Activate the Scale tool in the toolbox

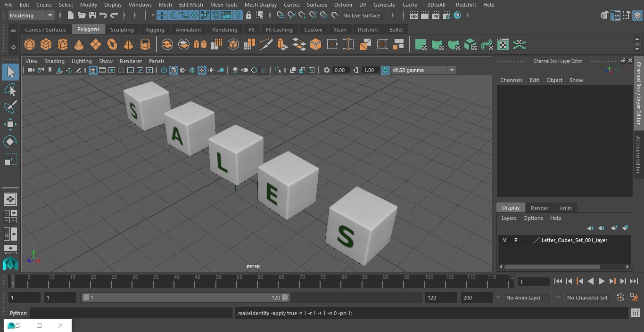[10, 159]
